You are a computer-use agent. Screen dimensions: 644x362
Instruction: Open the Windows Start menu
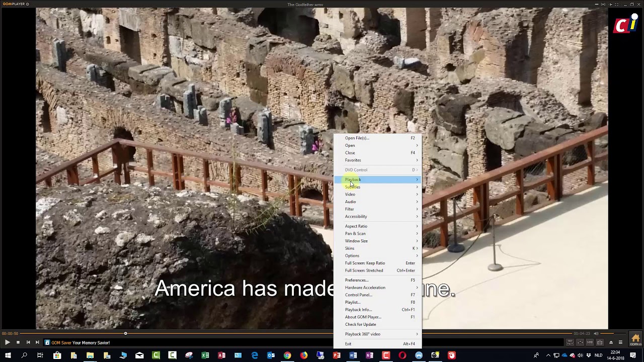pyautogui.click(x=8, y=355)
